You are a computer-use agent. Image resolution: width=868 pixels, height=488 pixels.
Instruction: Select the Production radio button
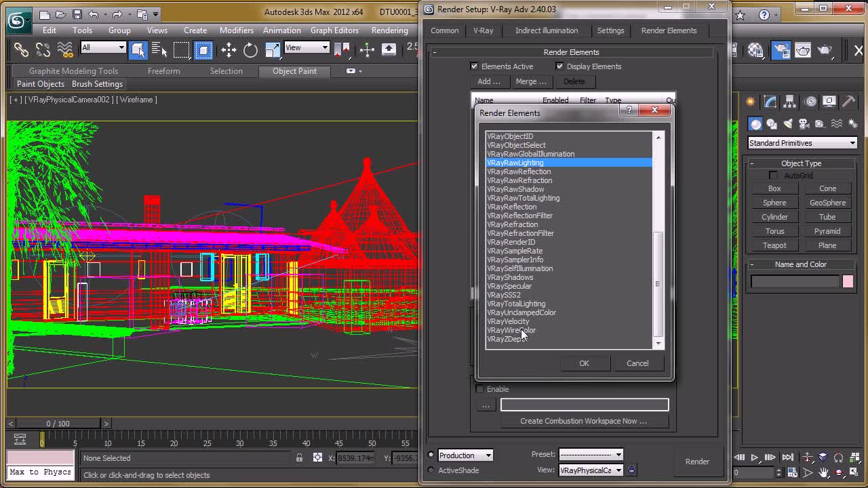pyautogui.click(x=431, y=455)
